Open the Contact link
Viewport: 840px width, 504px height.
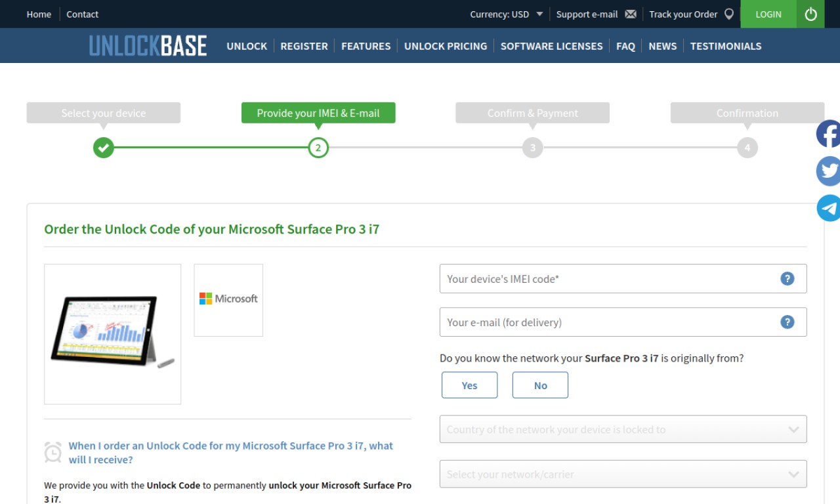click(82, 14)
